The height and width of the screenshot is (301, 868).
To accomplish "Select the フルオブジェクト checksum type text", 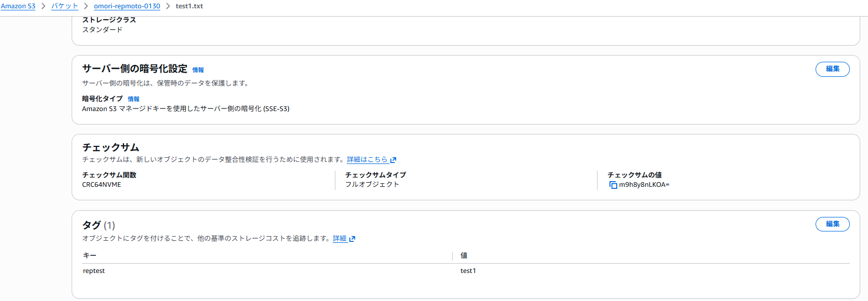I will pos(372,184).
